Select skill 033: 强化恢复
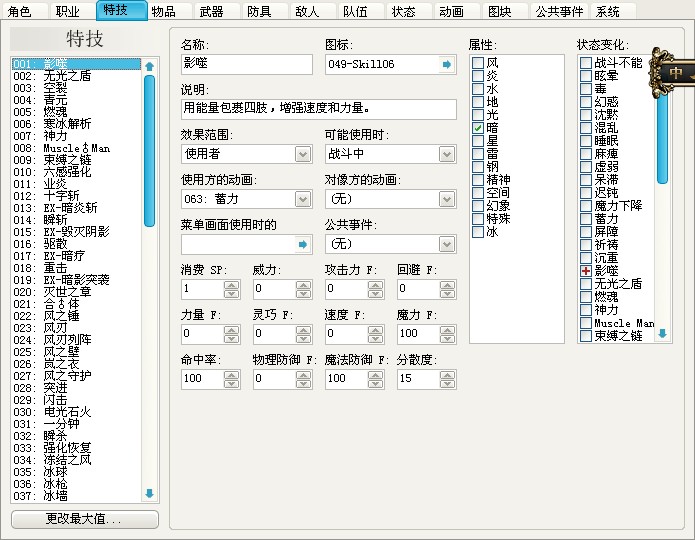This screenshot has height=540, width=695. click(x=76, y=448)
